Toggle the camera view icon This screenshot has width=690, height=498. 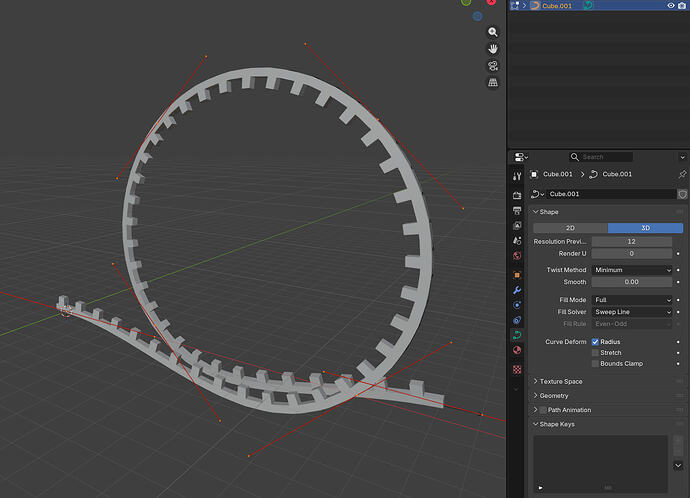[x=493, y=66]
